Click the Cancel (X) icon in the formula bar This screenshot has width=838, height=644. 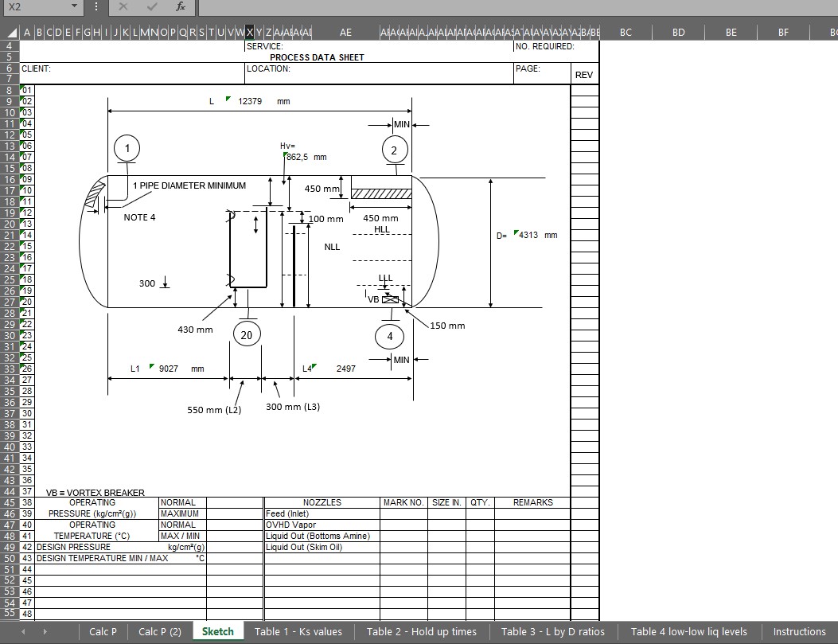[x=122, y=8]
